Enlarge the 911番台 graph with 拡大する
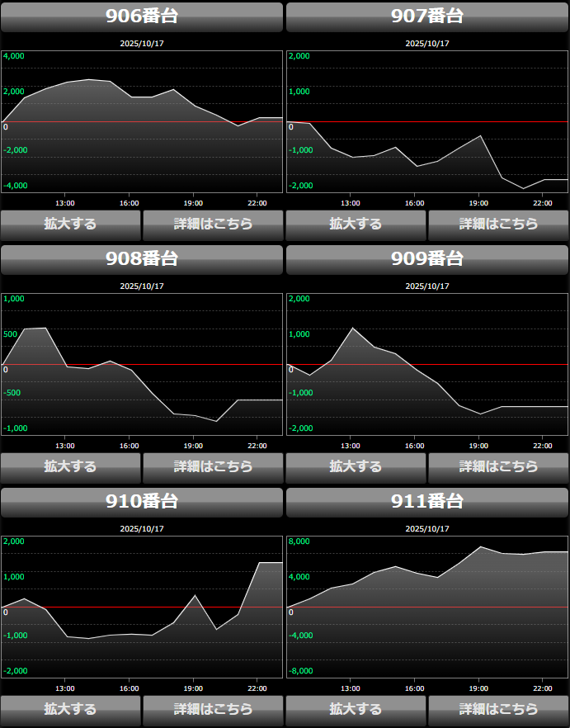 pyautogui.click(x=356, y=709)
